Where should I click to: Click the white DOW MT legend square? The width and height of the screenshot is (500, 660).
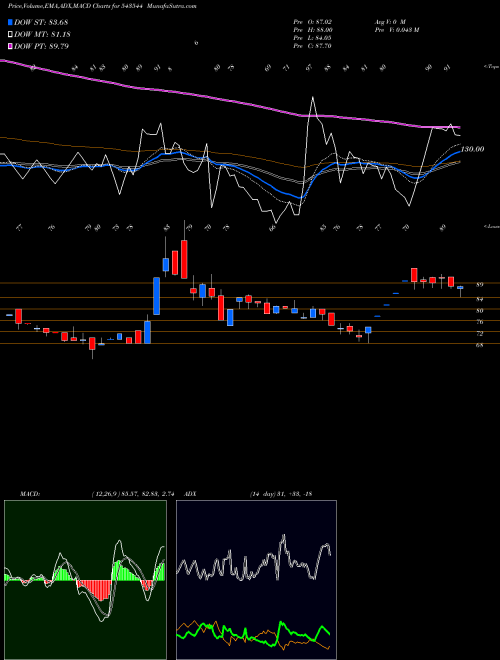(x=11, y=35)
